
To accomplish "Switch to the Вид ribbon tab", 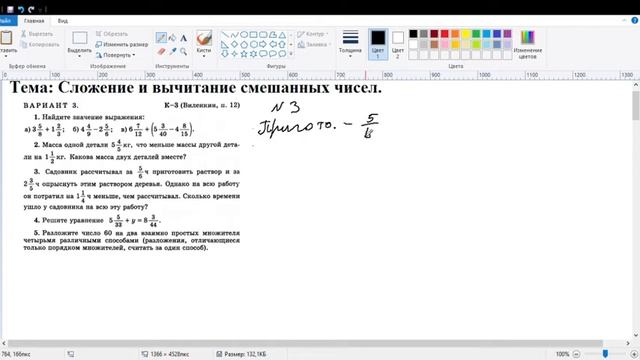I will [62, 21].
